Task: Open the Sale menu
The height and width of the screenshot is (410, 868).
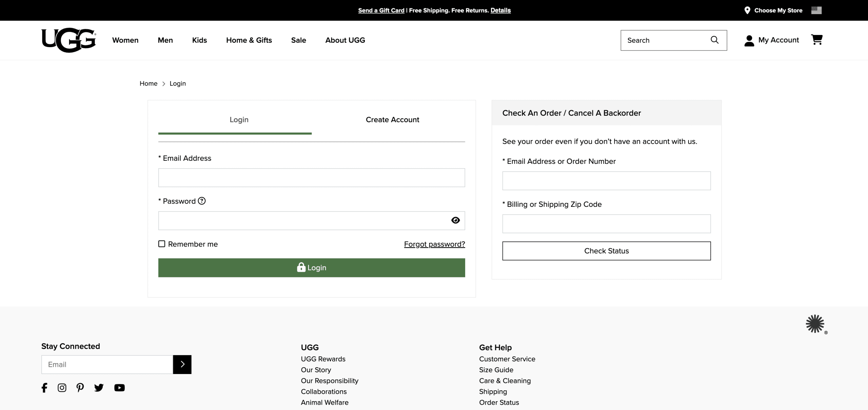Action: (x=299, y=40)
